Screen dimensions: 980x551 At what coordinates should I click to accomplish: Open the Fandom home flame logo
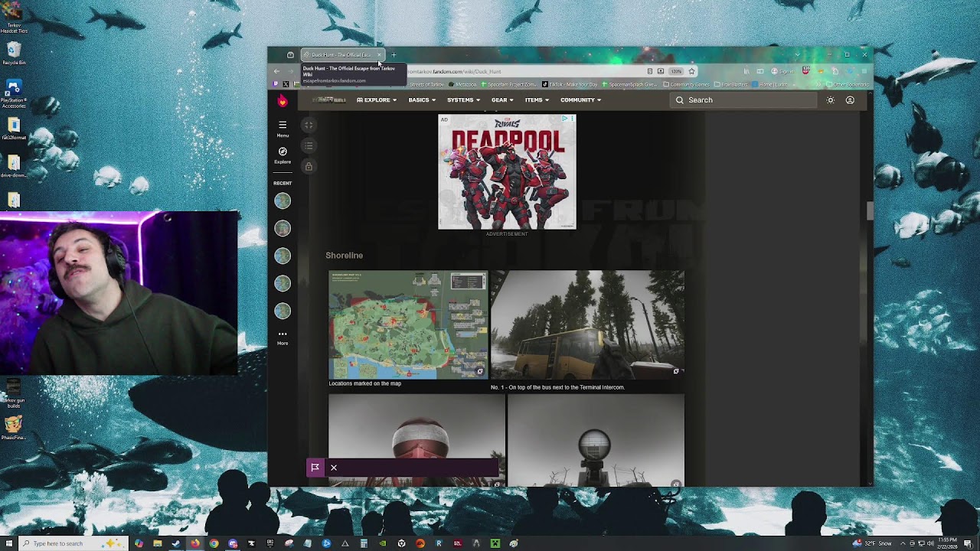coord(283,100)
